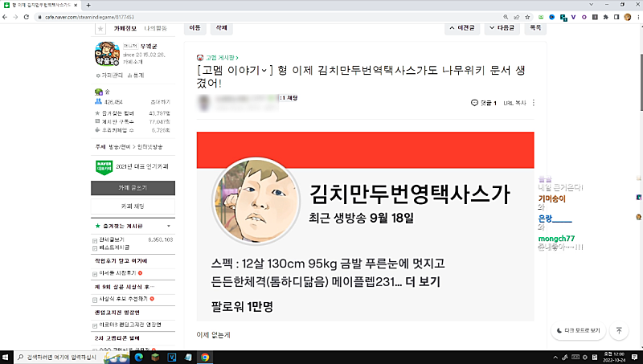Click the NAVER 대표카페 green badge
643x364 pixels.
tap(104, 167)
